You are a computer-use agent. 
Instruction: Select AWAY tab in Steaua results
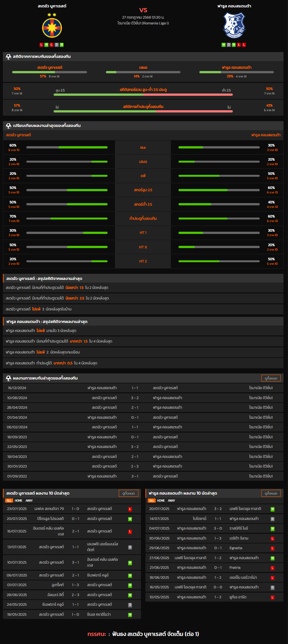(x=29, y=501)
